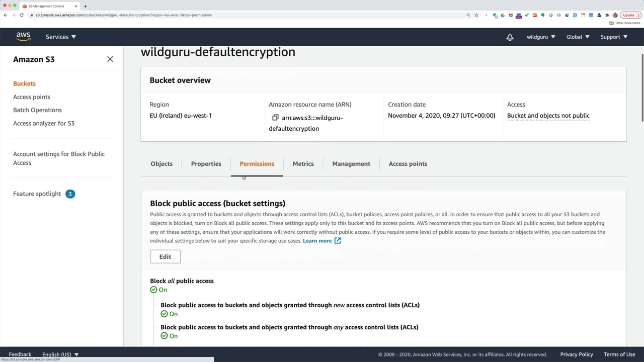Bookmark this page with the star icon
The width and height of the screenshot is (644, 362).
tap(476, 15)
